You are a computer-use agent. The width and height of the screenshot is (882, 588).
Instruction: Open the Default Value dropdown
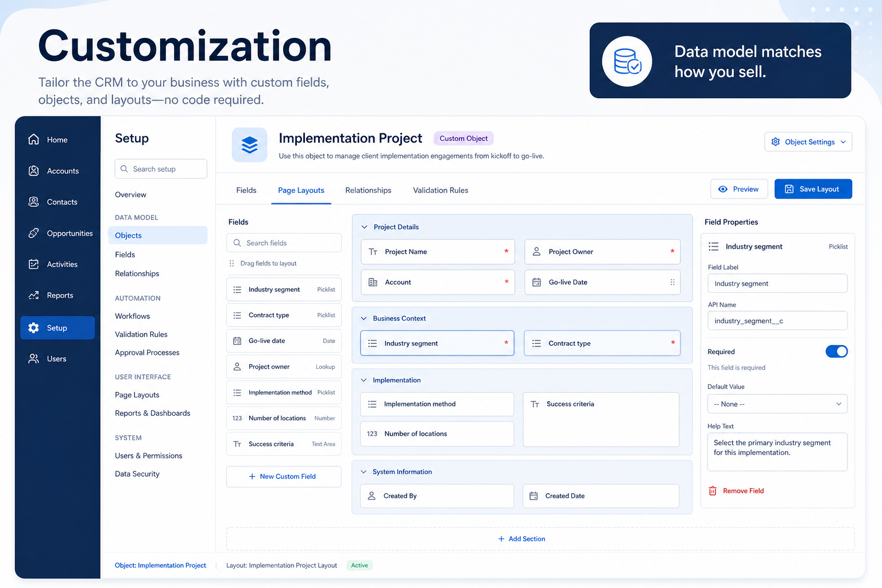click(x=777, y=404)
